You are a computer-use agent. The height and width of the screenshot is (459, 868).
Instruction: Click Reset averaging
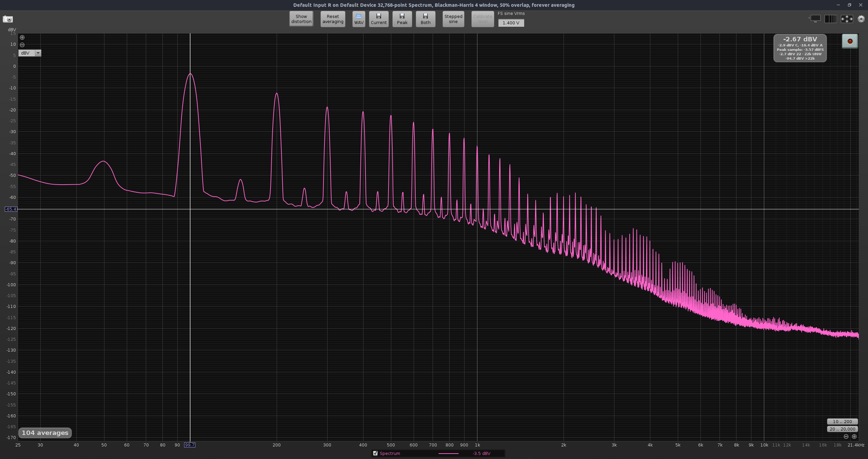333,19
